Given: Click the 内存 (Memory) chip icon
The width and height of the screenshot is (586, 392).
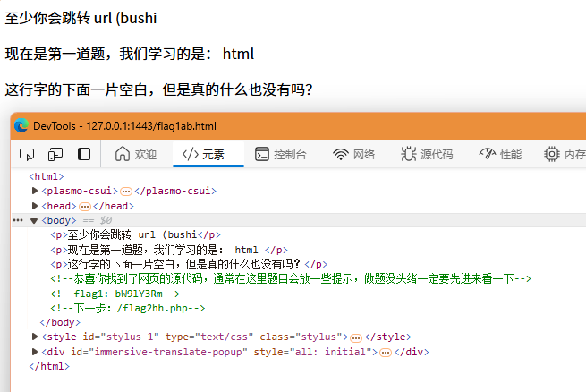Looking at the screenshot, I should click(551, 154).
